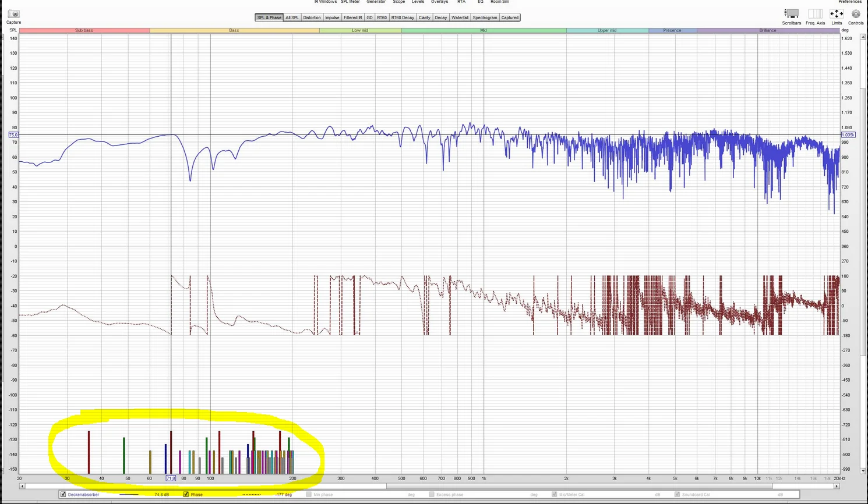Viewport: 868px width, 504px height.
Task: Select the Impulse tab
Action: (x=332, y=17)
